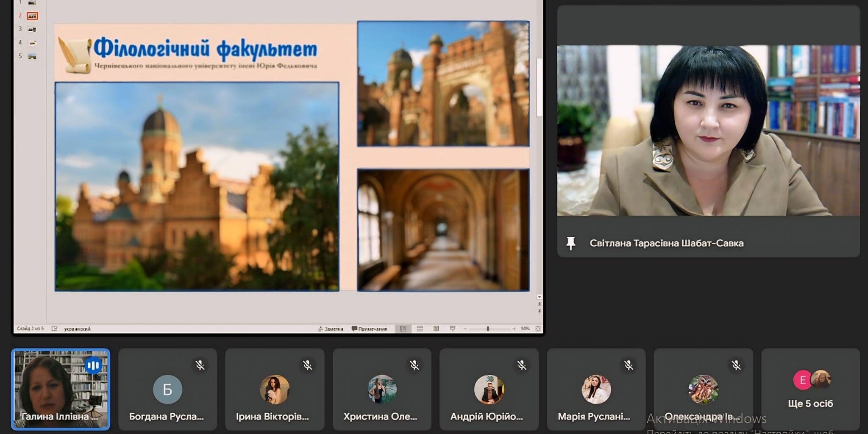
Task: Select slide 5 thumbnail in slide panel
Action: tap(32, 56)
